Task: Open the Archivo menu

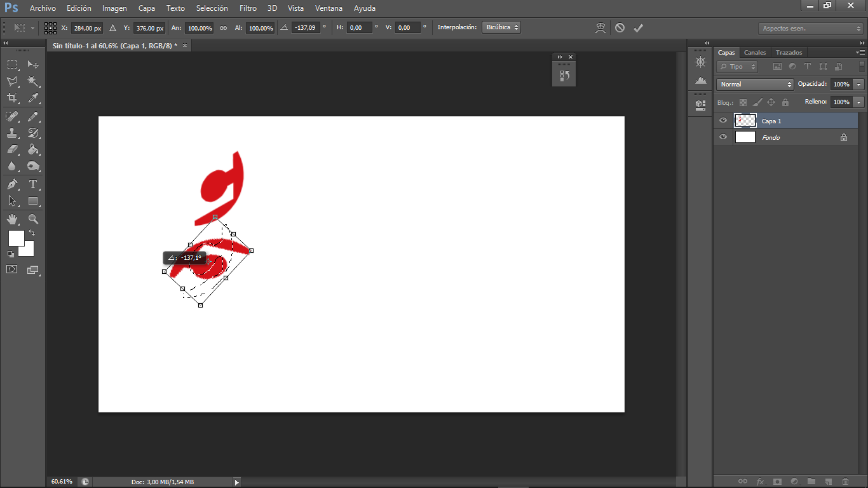Action: pyautogui.click(x=43, y=8)
